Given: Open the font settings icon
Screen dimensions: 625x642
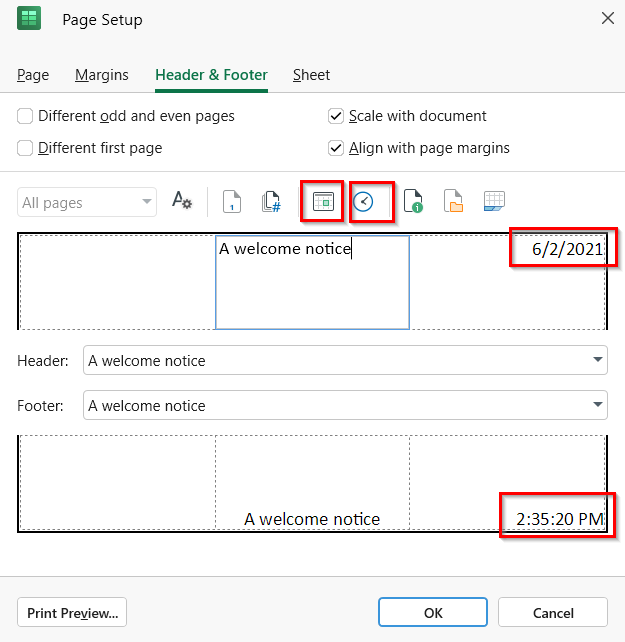Looking at the screenshot, I should 181,201.
